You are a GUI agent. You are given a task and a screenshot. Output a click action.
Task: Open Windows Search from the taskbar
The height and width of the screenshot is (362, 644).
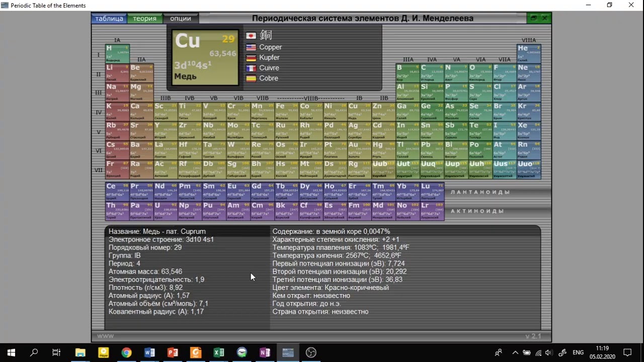tap(34, 352)
